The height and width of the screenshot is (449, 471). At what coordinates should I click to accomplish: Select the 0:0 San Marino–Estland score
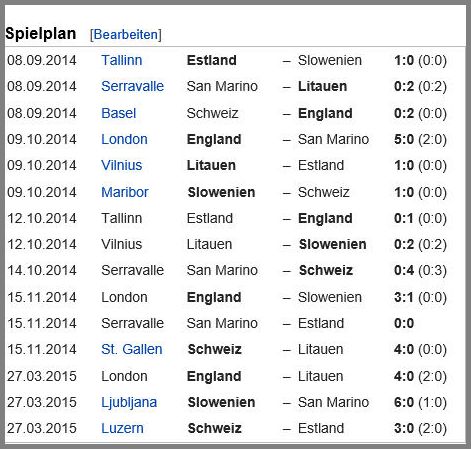404,323
